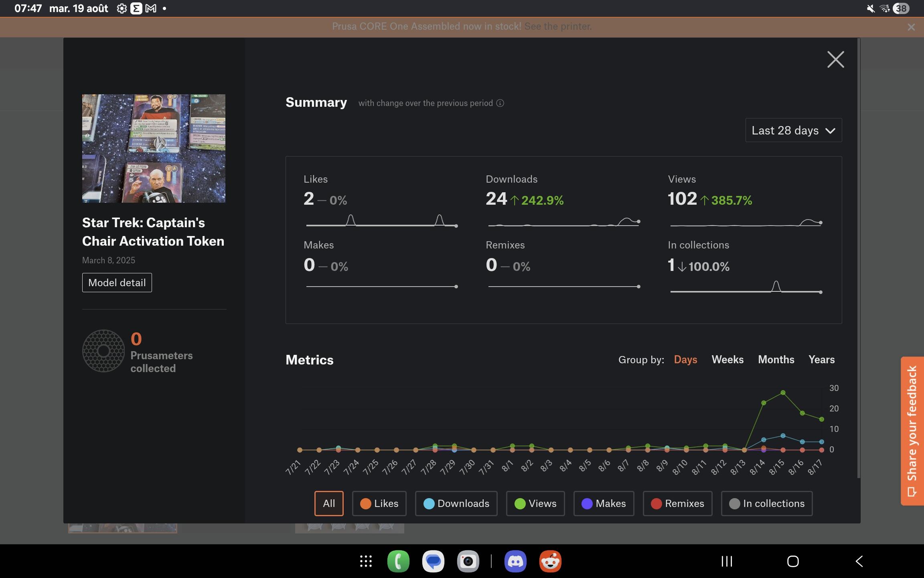Image resolution: width=924 pixels, height=578 pixels.
Task: Close the model statistics dialog
Action: coord(836,59)
